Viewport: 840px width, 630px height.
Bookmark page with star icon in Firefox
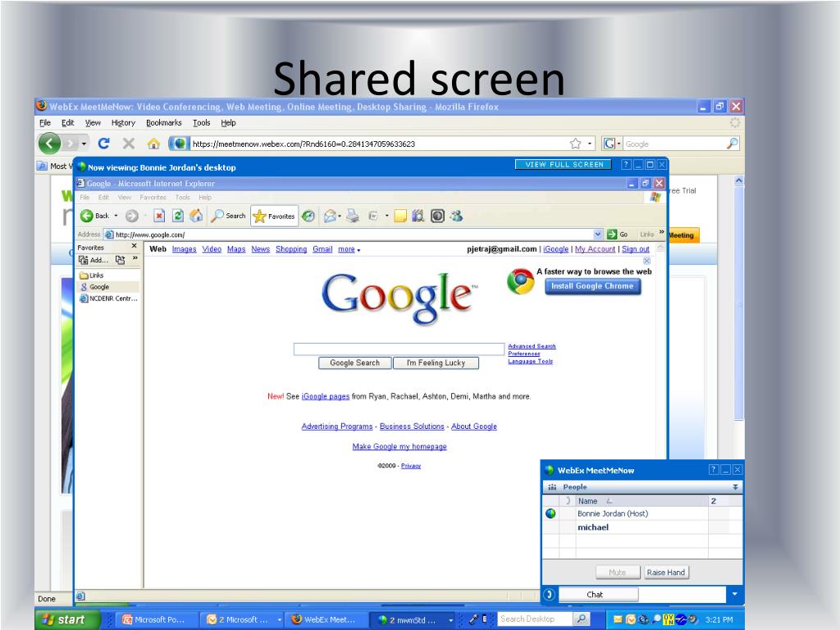[575, 144]
